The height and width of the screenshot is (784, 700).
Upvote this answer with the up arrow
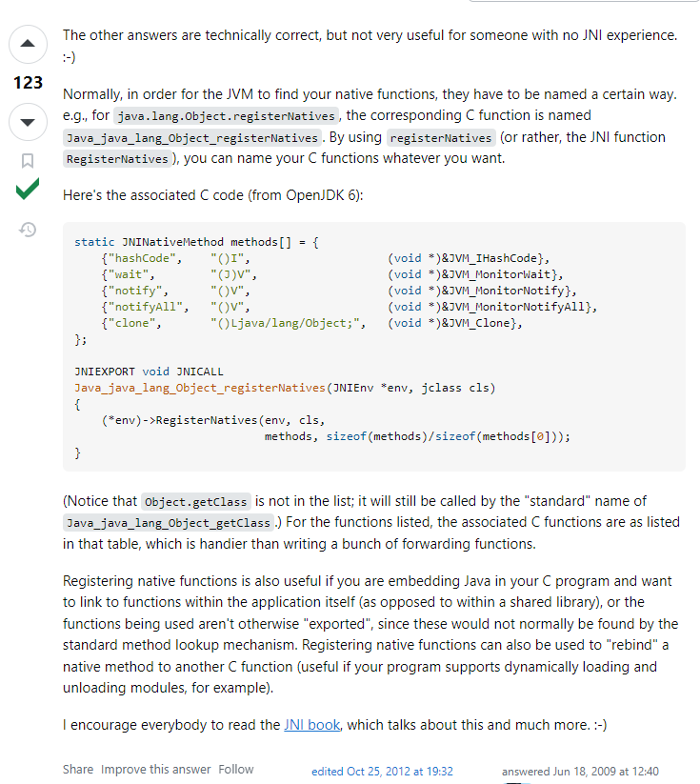point(28,44)
